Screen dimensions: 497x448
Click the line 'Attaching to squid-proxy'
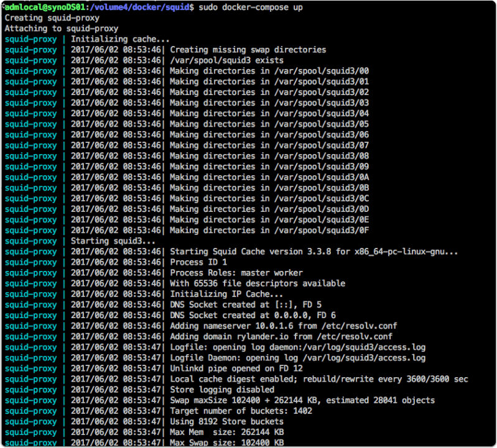tap(62, 29)
